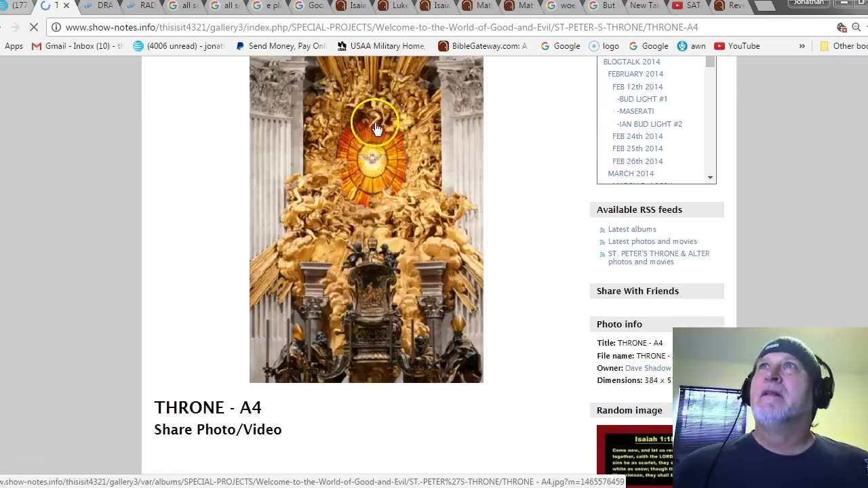Switch to the 'woe' Google tab
Image resolution: width=868 pixels, height=488 pixels.
point(561,5)
